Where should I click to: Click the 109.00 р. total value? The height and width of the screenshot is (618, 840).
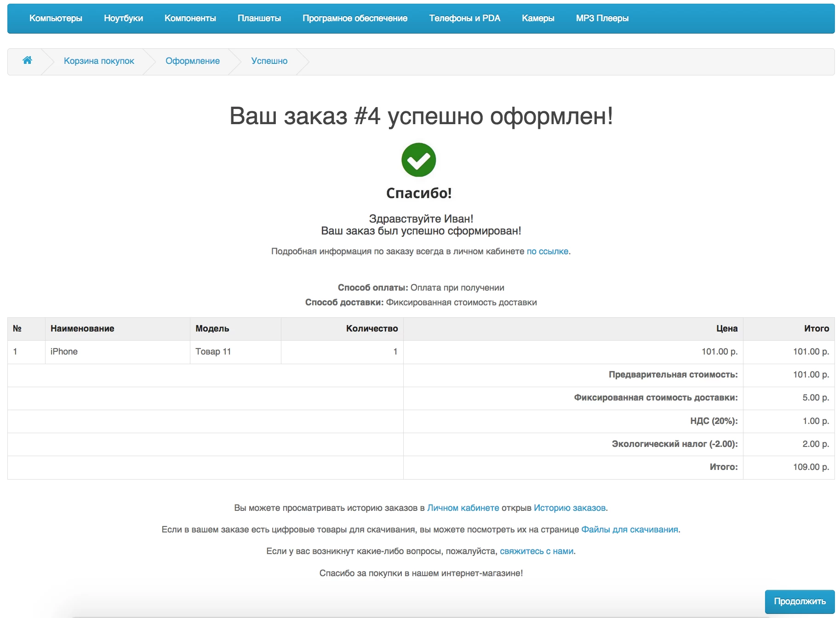(x=811, y=467)
